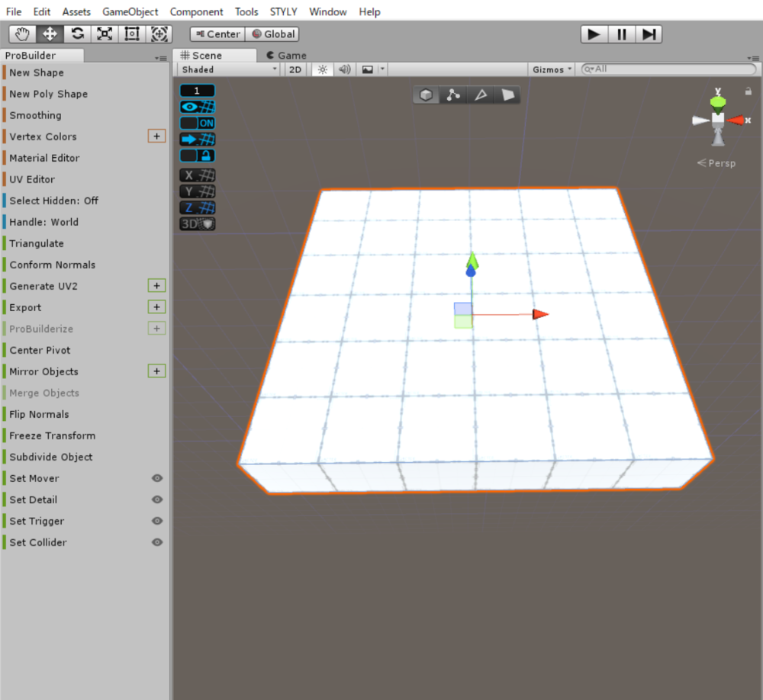Screen dimensions: 763x700
Task: Open the Gizmos dropdown
Action: point(551,69)
